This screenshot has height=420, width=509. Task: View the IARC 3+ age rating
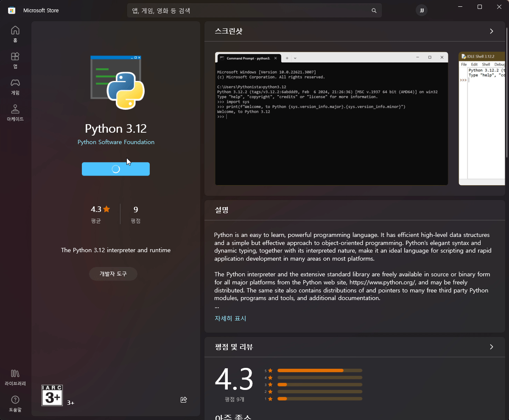[52, 395]
